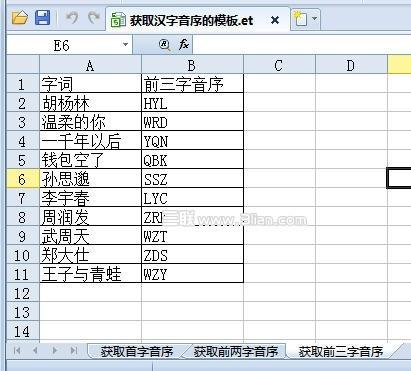The width and height of the screenshot is (411, 371).
Task: Select column A header
Action: pos(90,65)
